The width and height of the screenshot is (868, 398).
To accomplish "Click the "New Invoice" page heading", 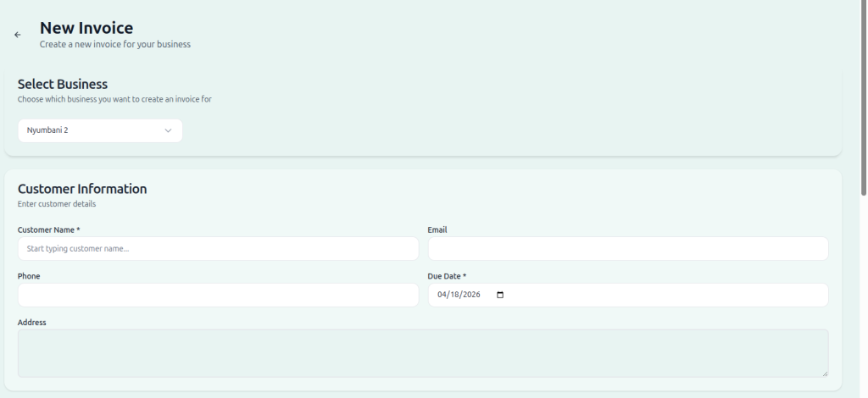I will click(x=86, y=28).
